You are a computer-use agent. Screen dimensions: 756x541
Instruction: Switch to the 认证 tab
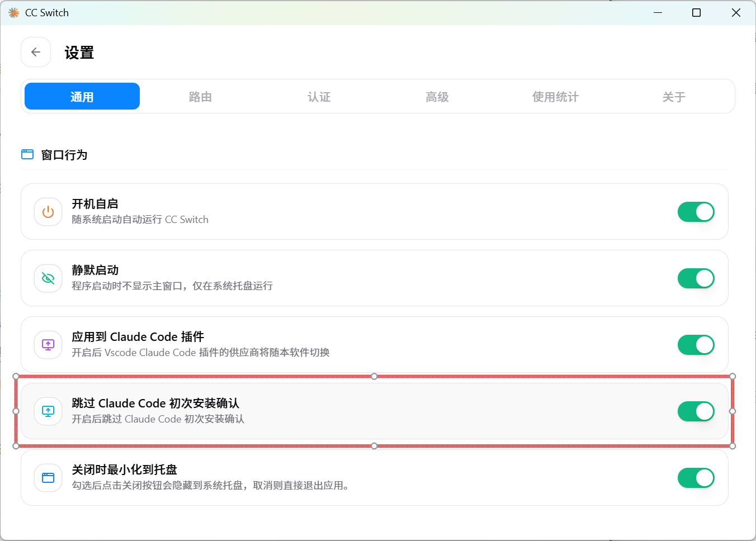tap(319, 97)
